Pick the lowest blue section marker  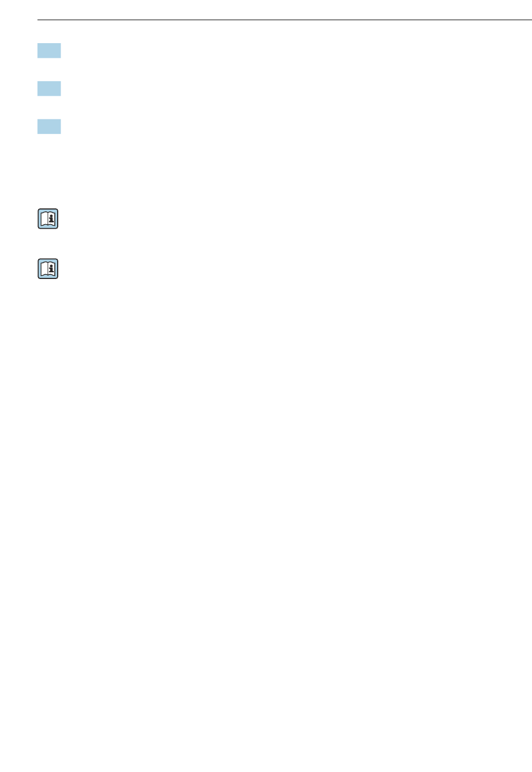(49, 127)
